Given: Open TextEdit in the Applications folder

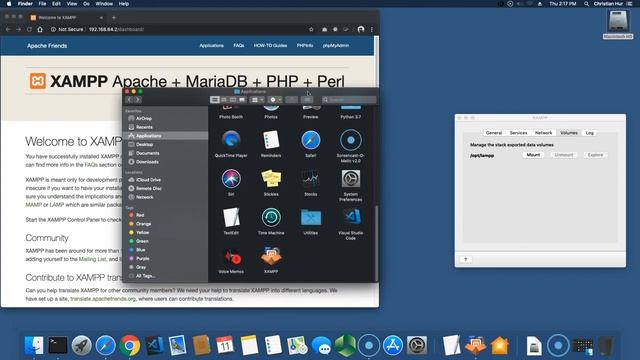Looking at the screenshot, I should 231,218.
